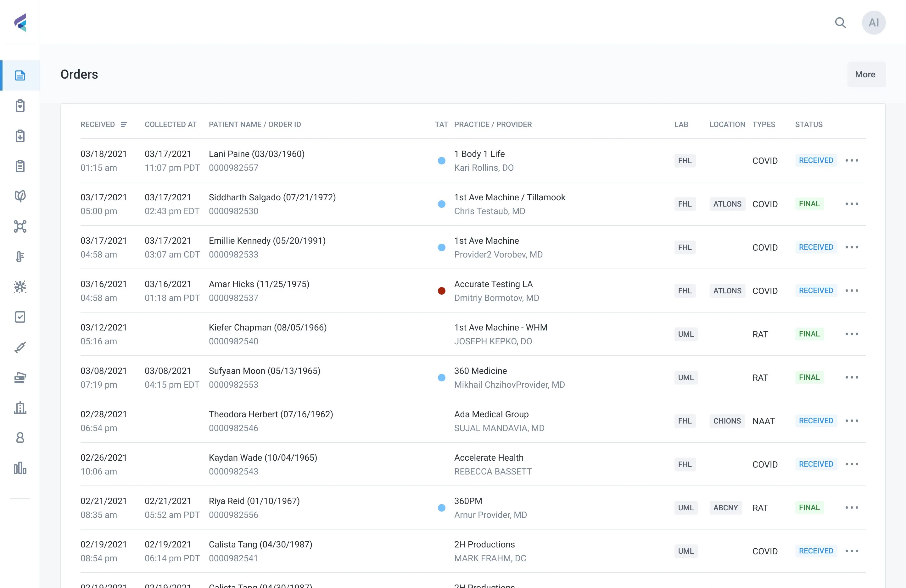The width and height of the screenshot is (906, 588).
Task: Click the PATIENT NAME / ORDER ID header
Action: pos(255,125)
